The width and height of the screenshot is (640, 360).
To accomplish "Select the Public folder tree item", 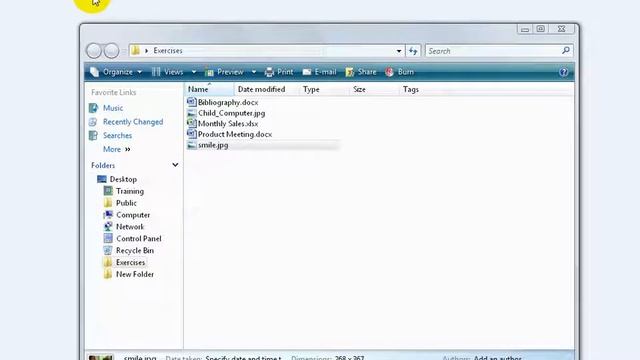I will (126, 203).
